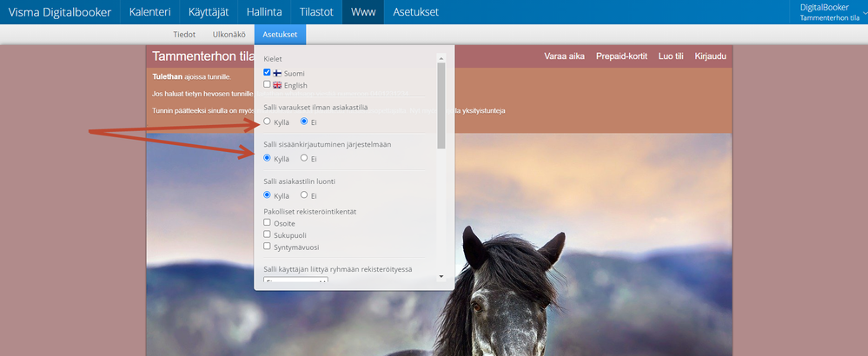Viewport: 868px width, 356px height.
Task: Select Ei for asiakastilin luonti
Action: (304, 195)
